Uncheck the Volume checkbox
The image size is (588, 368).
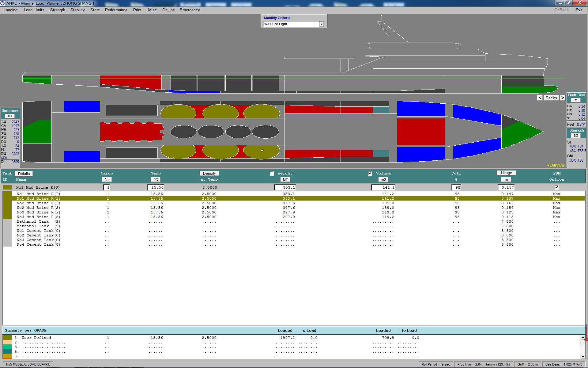[x=370, y=173]
